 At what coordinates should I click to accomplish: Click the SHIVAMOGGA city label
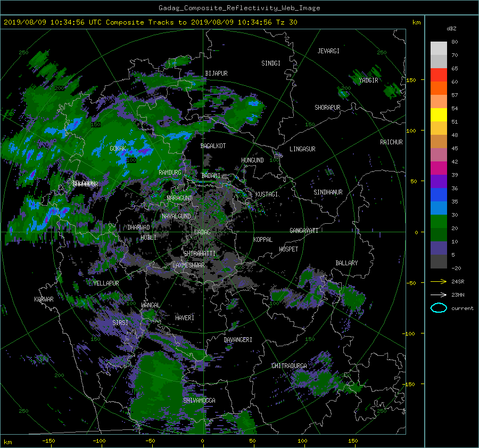coord(199,400)
